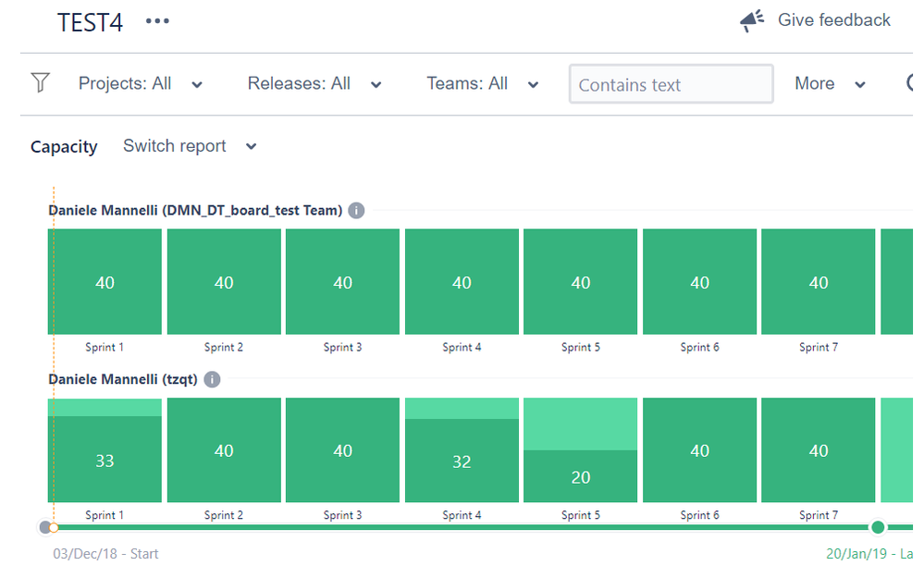Expand the Releases: All dropdown
The image size is (924, 578).
314,83
